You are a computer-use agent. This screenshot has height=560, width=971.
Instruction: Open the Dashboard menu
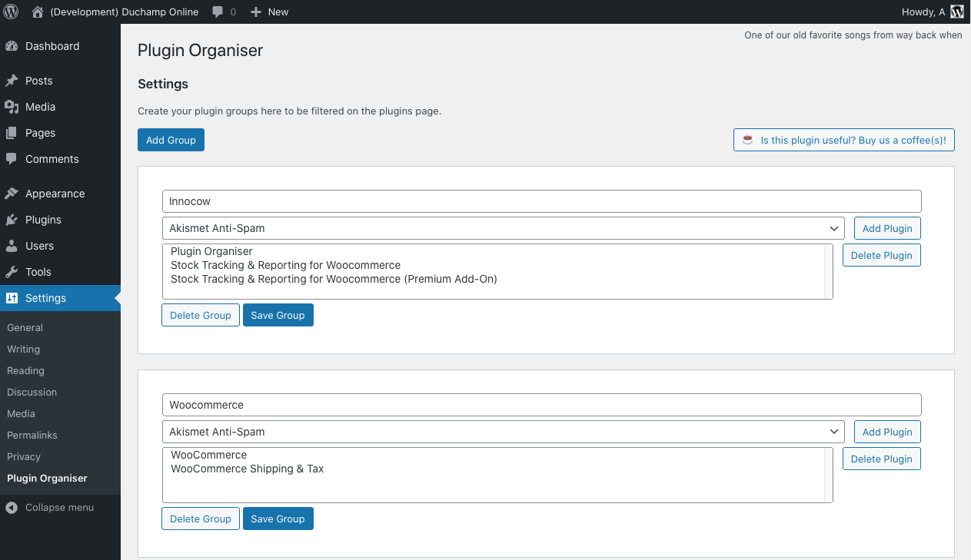pyautogui.click(x=60, y=46)
